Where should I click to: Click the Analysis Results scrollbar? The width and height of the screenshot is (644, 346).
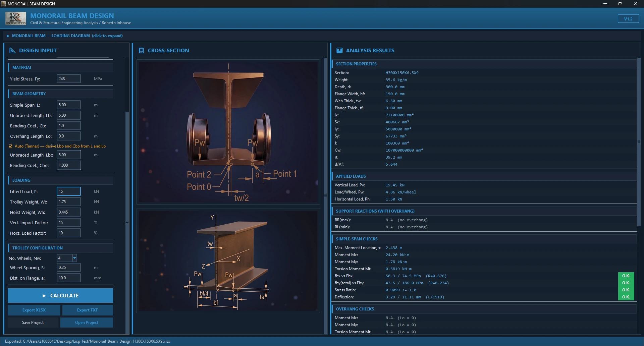click(x=639, y=142)
